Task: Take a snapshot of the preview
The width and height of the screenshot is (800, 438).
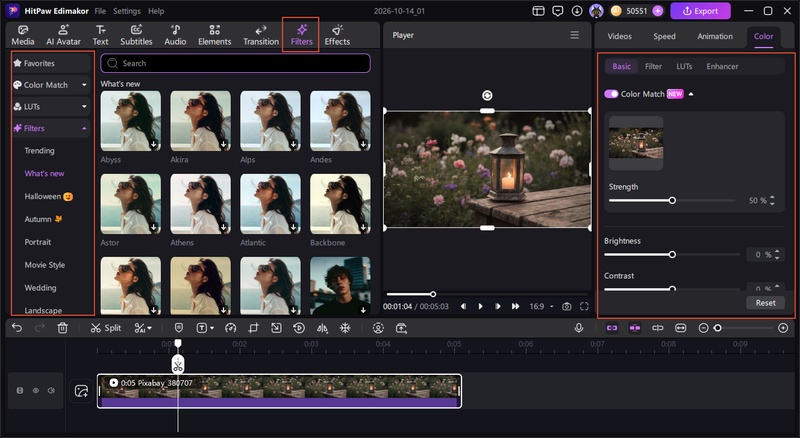Action: pyautogui.click(x=566, y=306)
